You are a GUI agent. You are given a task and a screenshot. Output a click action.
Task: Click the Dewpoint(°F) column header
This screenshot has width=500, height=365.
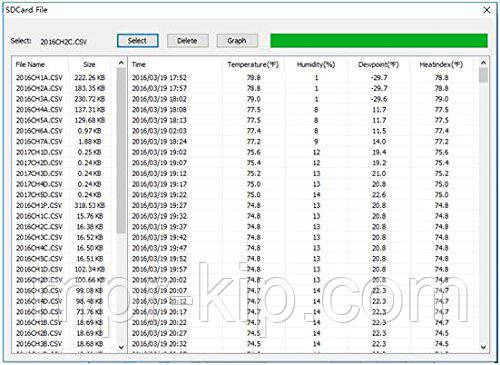pos(379,64)
